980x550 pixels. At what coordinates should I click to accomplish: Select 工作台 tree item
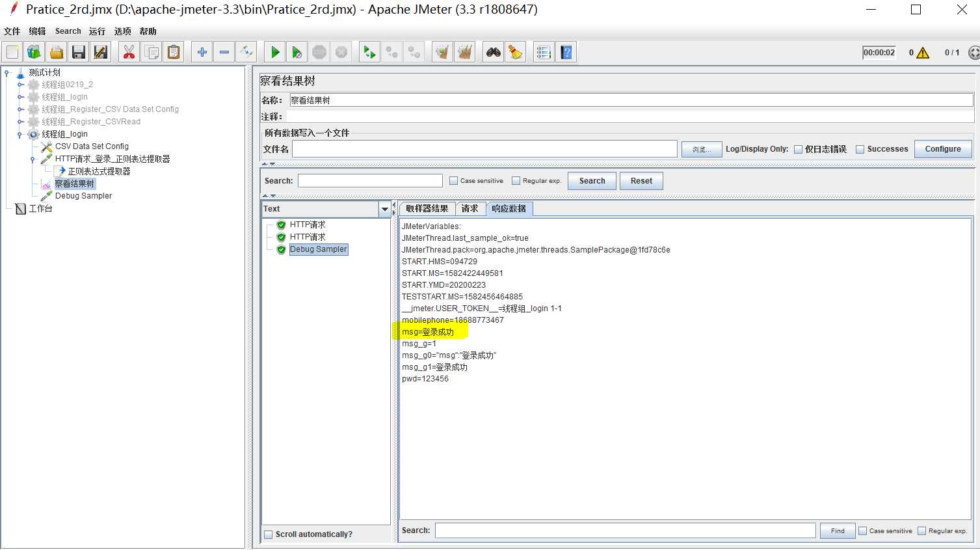click(x=40, y=208)
